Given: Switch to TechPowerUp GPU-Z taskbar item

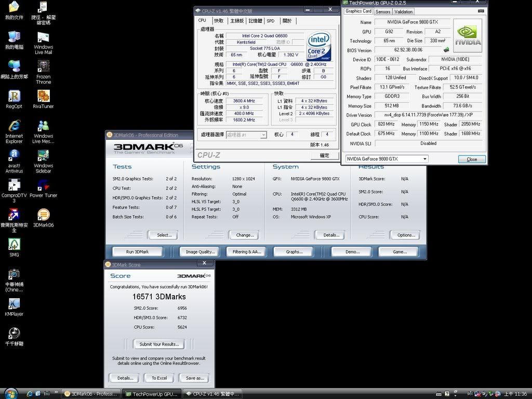Looking at the screenshot, I should pyautogui.click(x=152, y=394).
